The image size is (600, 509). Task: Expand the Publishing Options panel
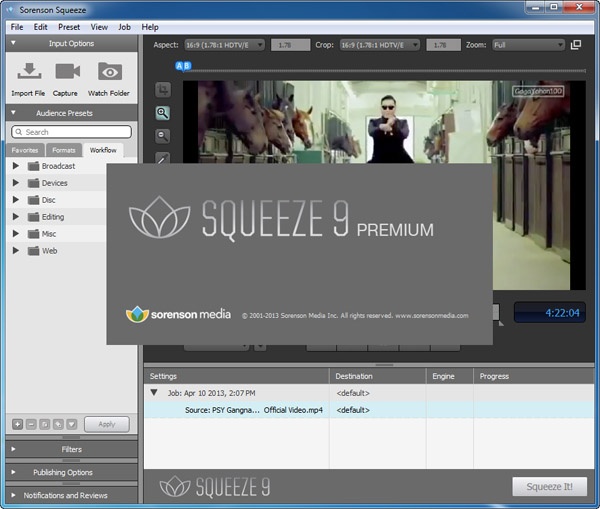click(13, 472)
